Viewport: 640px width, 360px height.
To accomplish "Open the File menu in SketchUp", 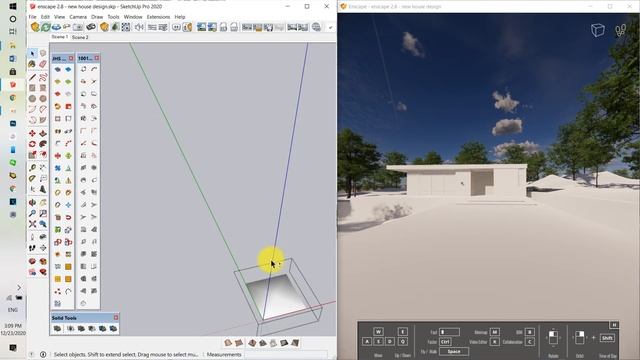I will (x=32, y=17).
